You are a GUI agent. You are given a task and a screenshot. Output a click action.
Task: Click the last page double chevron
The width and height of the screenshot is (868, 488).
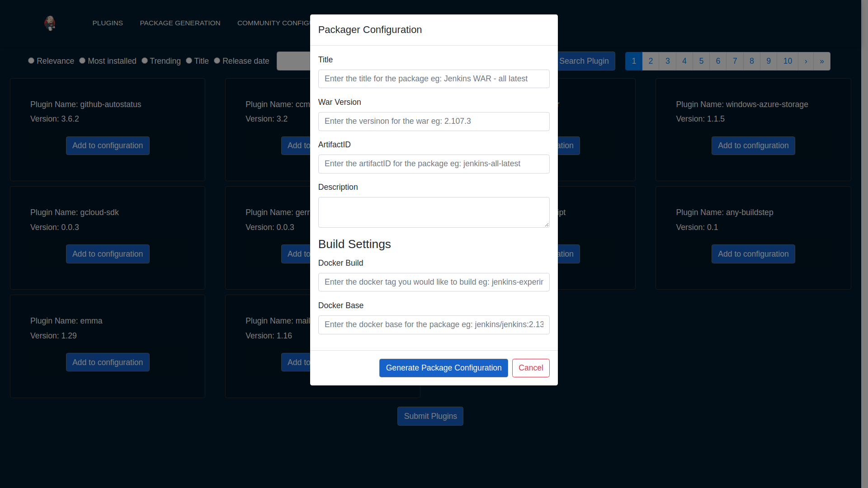pyautogui.click(x=822, y=61)
